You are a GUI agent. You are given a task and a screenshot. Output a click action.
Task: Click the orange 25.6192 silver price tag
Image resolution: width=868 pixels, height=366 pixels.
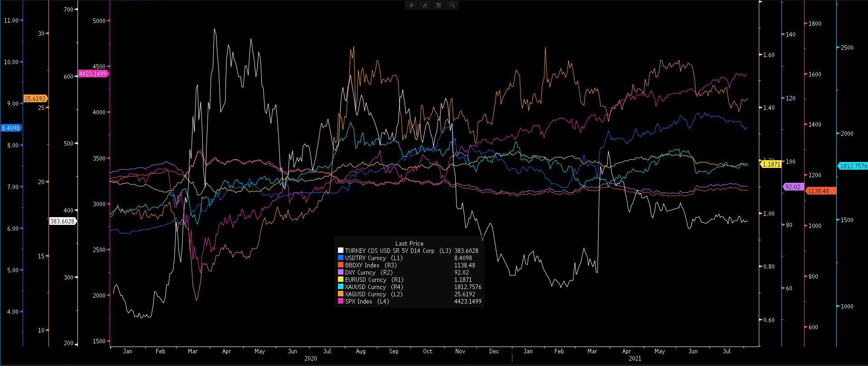click(x=35, y=99)
